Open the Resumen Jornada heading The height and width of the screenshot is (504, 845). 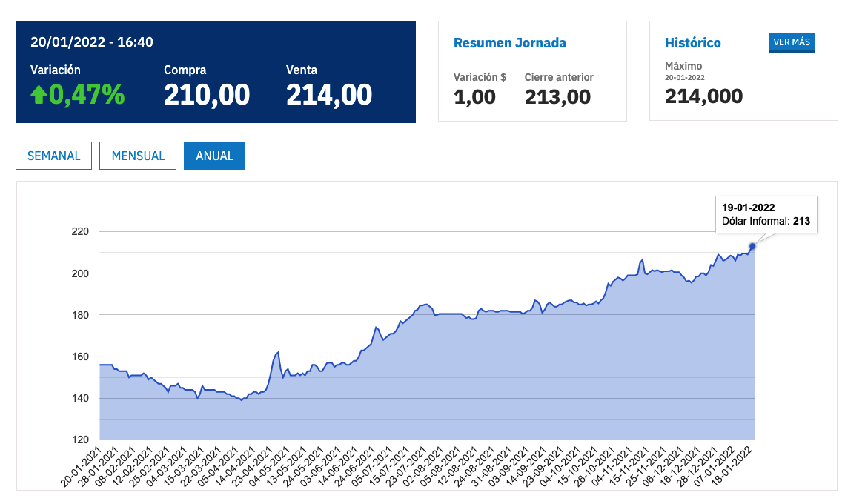click(510, 43)
